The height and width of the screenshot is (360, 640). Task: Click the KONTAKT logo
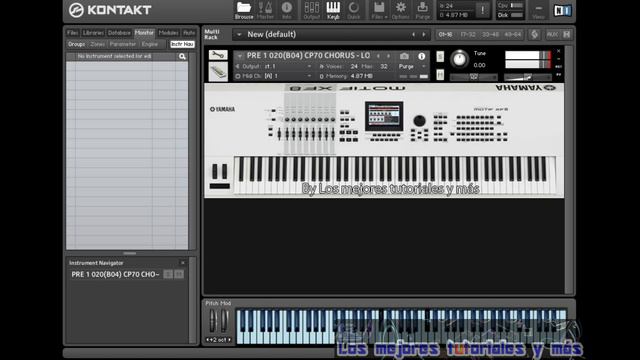tap(110, 10)
